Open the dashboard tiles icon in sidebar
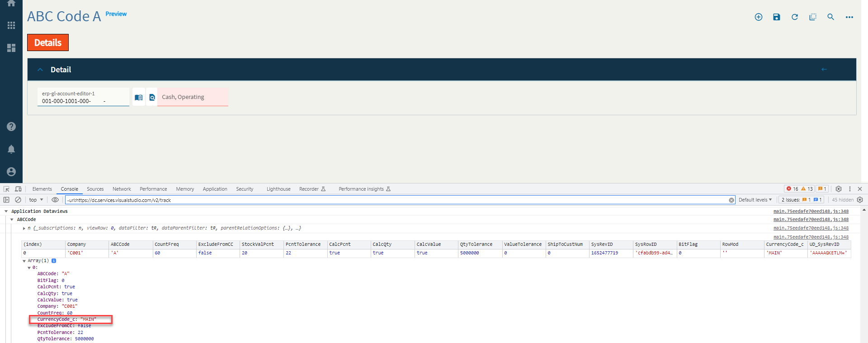 coord(11,48)
